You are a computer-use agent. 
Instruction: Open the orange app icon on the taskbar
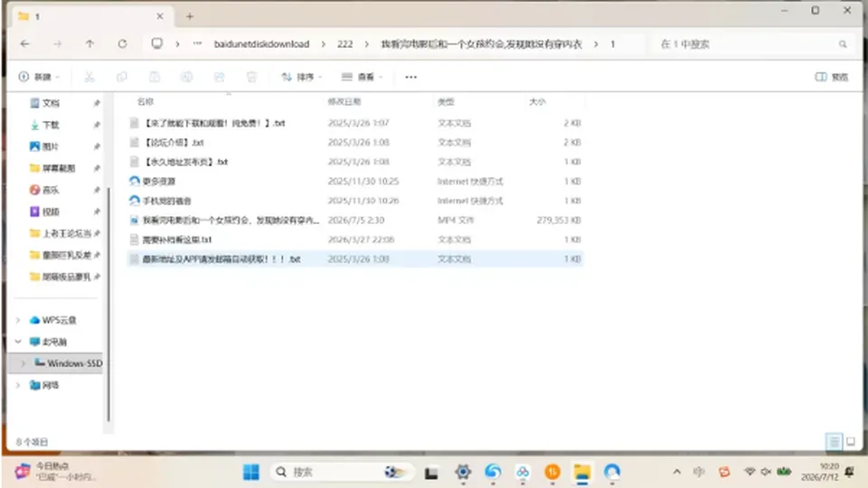click(552, 472)
